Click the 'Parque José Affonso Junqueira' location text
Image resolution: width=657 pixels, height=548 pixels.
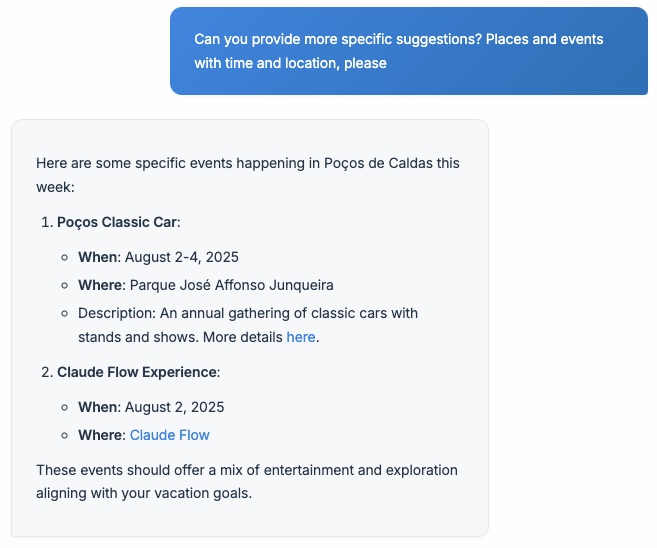231,285
